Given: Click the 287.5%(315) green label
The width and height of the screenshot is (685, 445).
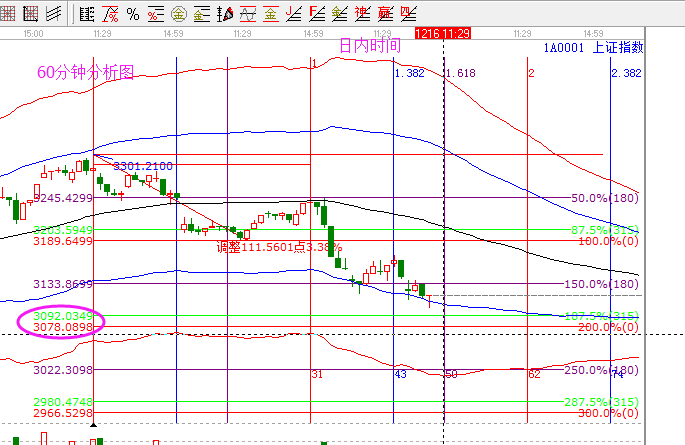Looking at the screenshot, I should [x=602, y=402].
